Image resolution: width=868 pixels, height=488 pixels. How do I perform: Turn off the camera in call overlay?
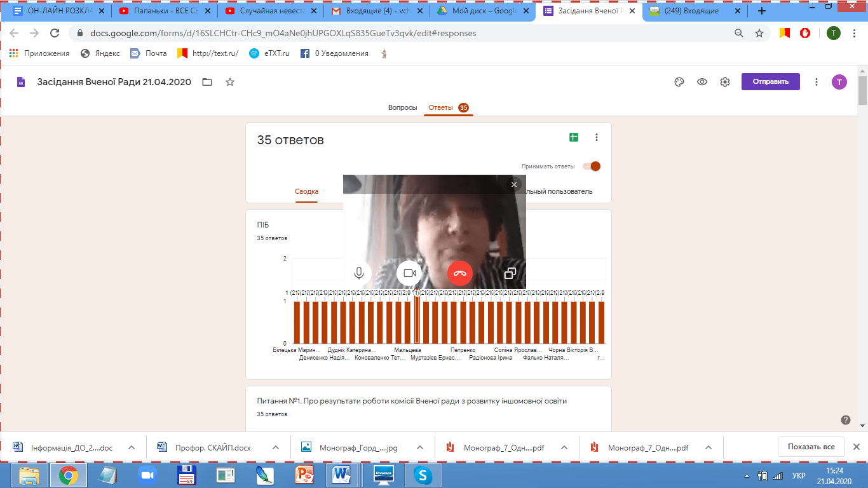(x=409, y=273)
